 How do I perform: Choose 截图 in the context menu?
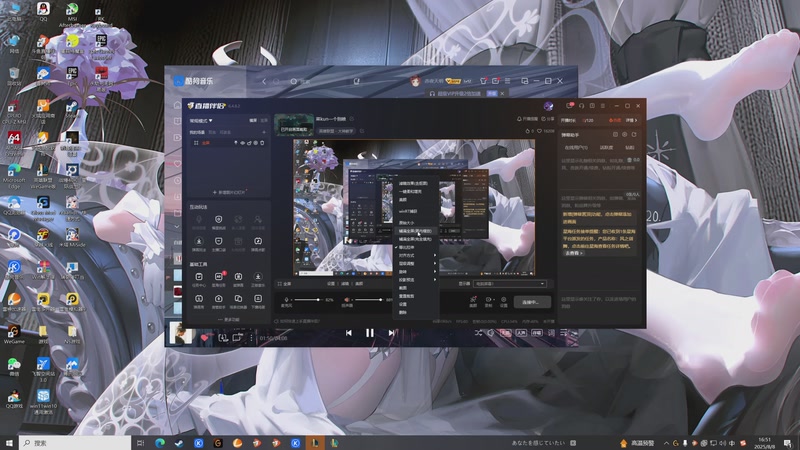click(416, 288)
